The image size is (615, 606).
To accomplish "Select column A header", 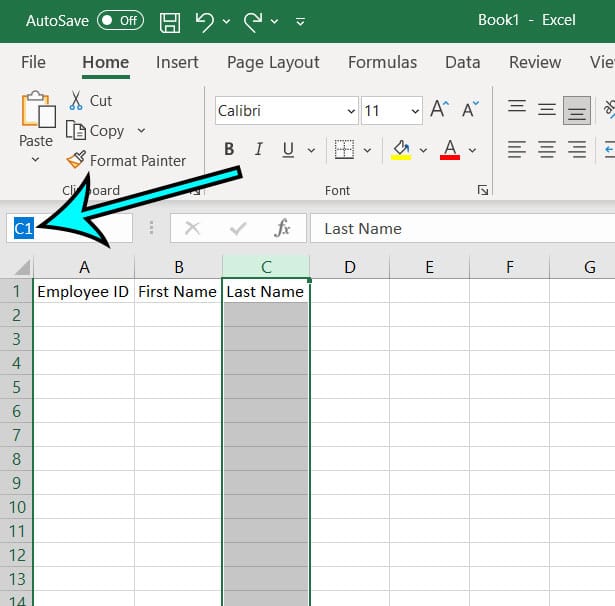I will click(x=84, y=267).
